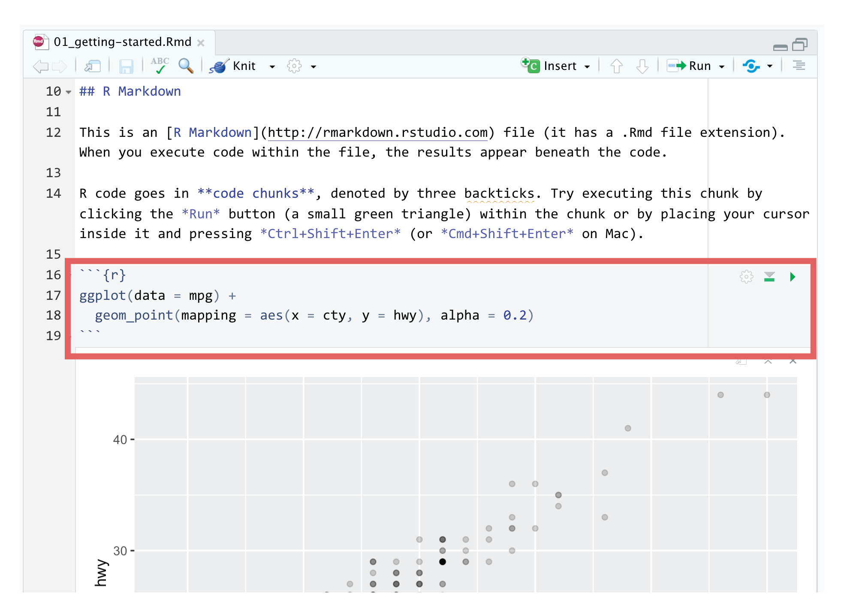Show document in new window icon

click(x=92, y=66)
